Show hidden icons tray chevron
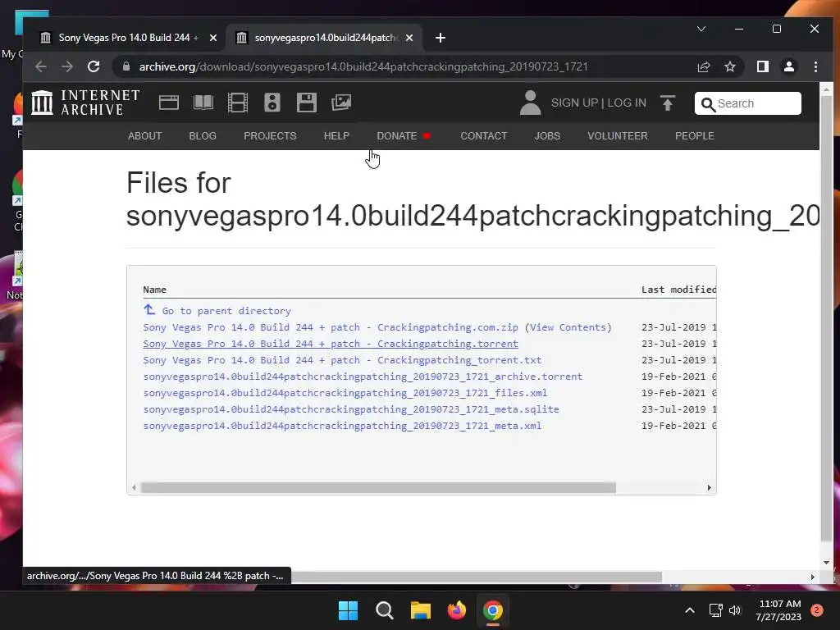This screenshot has width=840, height=630. coord(690,610)
